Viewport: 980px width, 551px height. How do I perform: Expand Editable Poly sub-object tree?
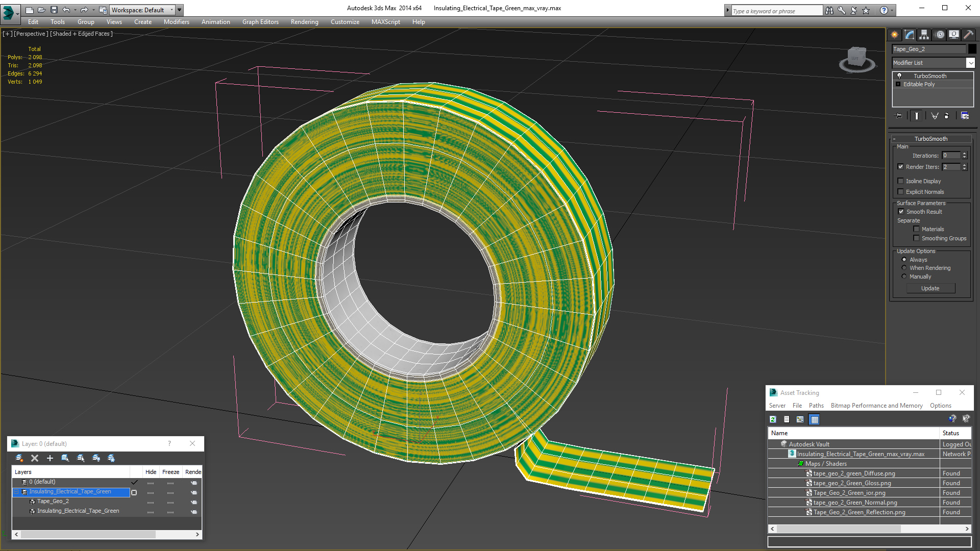tap(898, 84)
